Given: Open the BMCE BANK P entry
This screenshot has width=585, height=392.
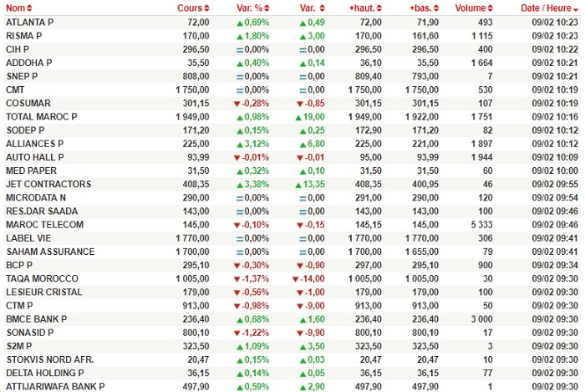Looking at the screenshot, I should (36, 319).
